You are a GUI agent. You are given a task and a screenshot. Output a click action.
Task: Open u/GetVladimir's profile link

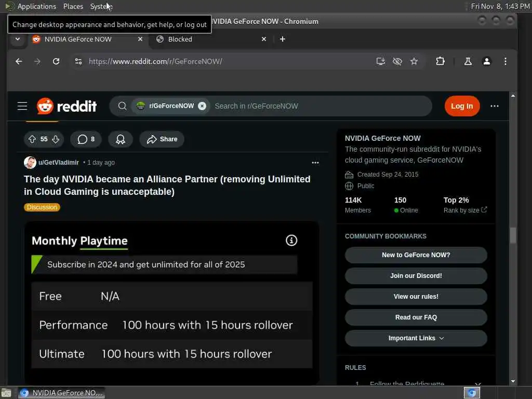point(58,163)
